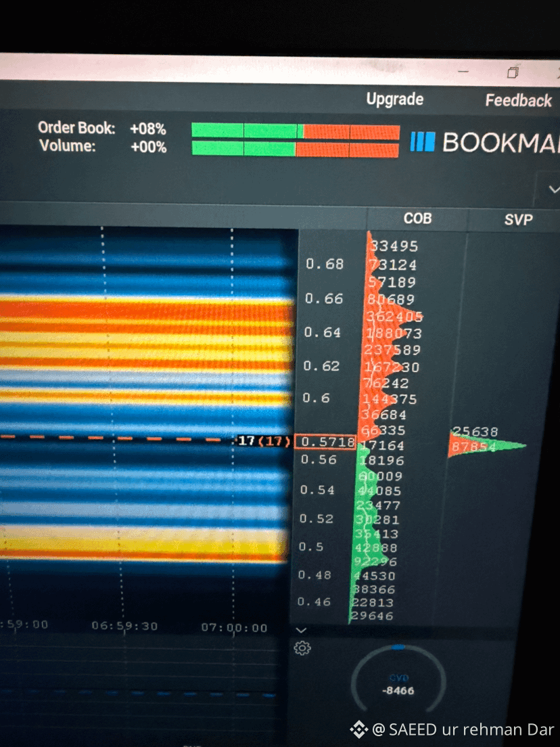Click the 362405 ask level in COB
Screen dimensions: 560x747
point(394,317)
